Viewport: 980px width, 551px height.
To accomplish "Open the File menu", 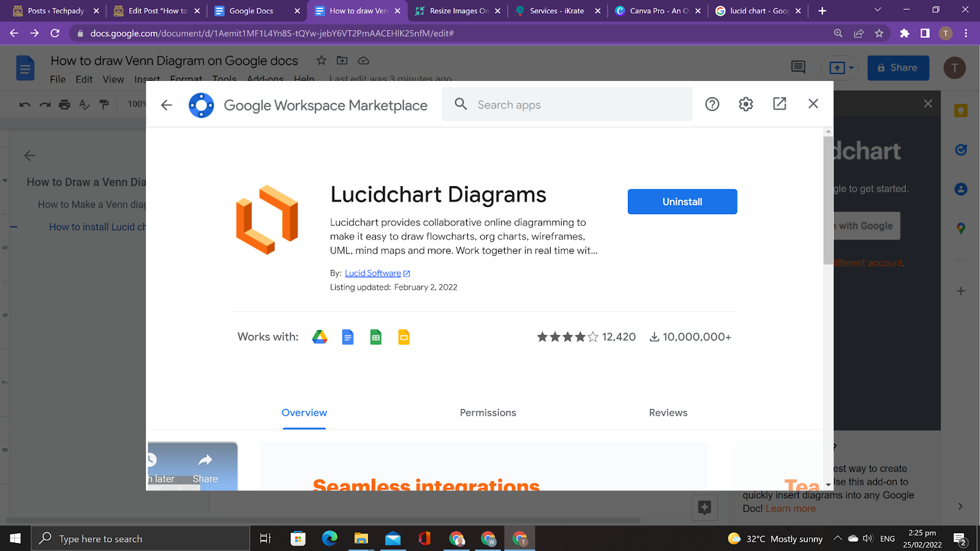I will (58, 79).
